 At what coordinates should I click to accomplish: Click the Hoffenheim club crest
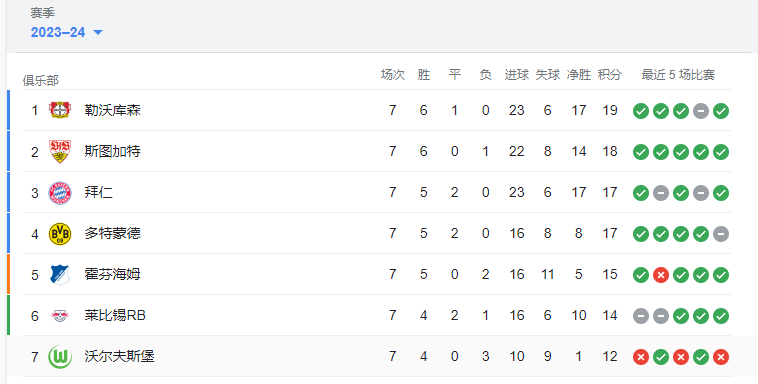pyautogui.click(x=60, y=275)
